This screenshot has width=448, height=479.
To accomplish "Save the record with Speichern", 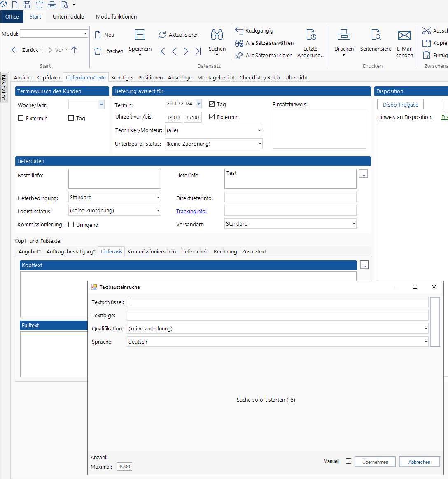I will (140, 42).
